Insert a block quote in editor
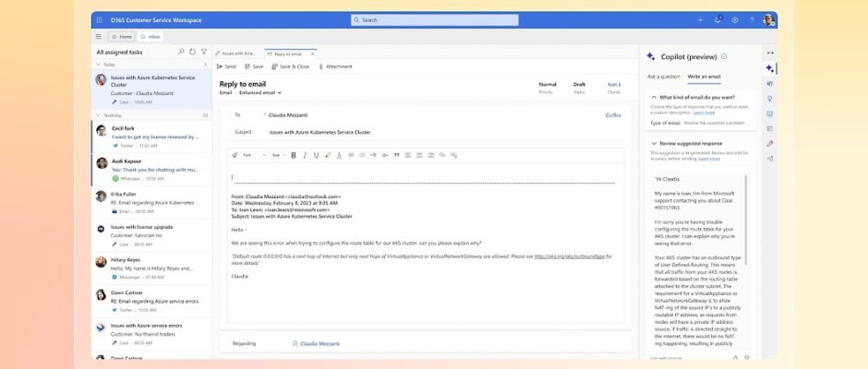 (396, 155)
